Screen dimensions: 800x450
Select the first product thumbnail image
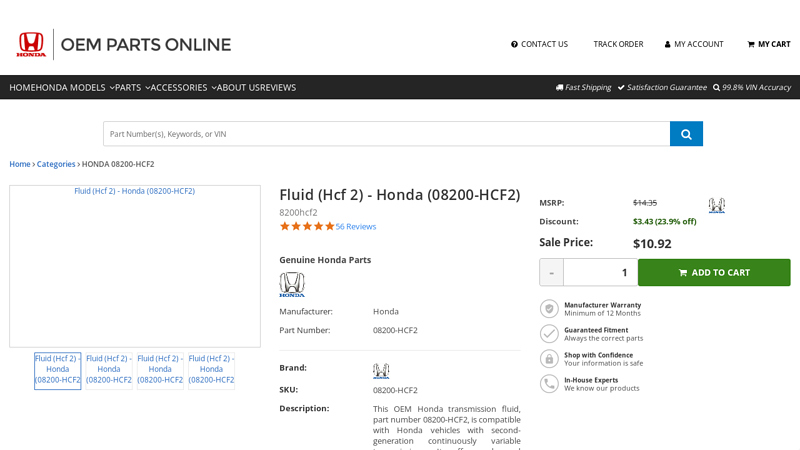[58, 370]
